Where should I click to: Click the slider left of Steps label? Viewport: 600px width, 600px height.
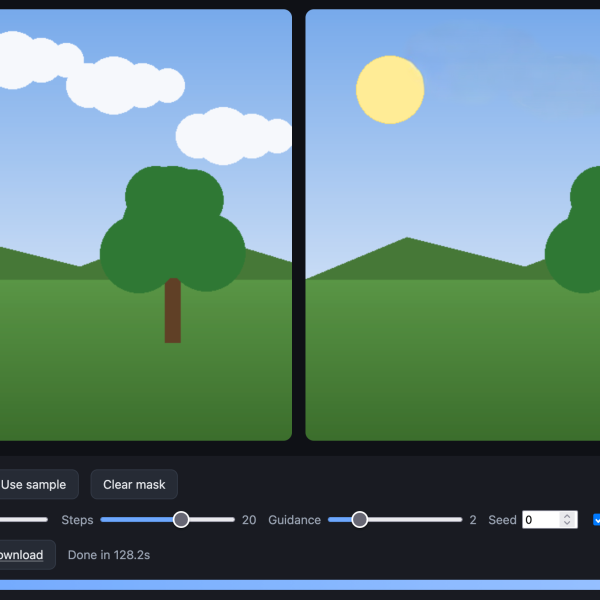pos(24,520)
